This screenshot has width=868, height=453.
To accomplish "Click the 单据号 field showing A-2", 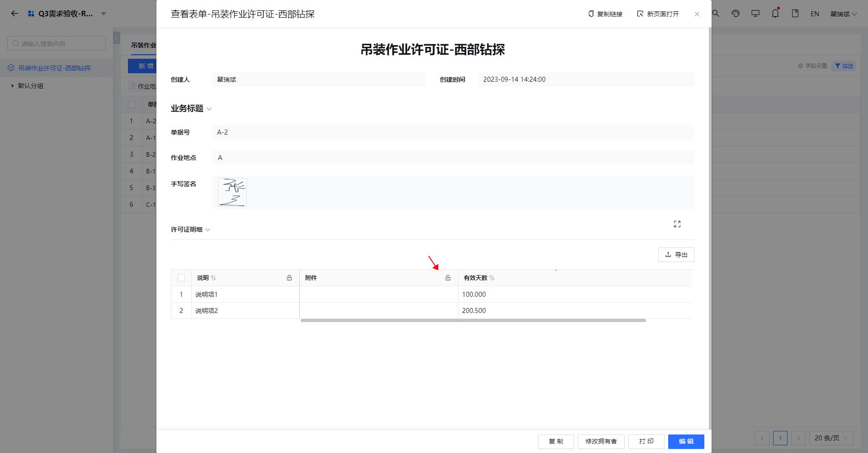I will point(453,132).
